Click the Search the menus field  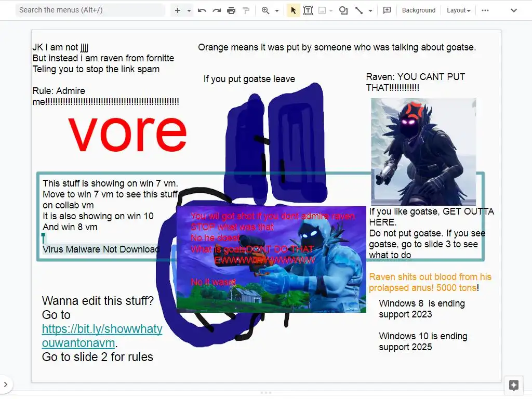(x=90, y=10)
